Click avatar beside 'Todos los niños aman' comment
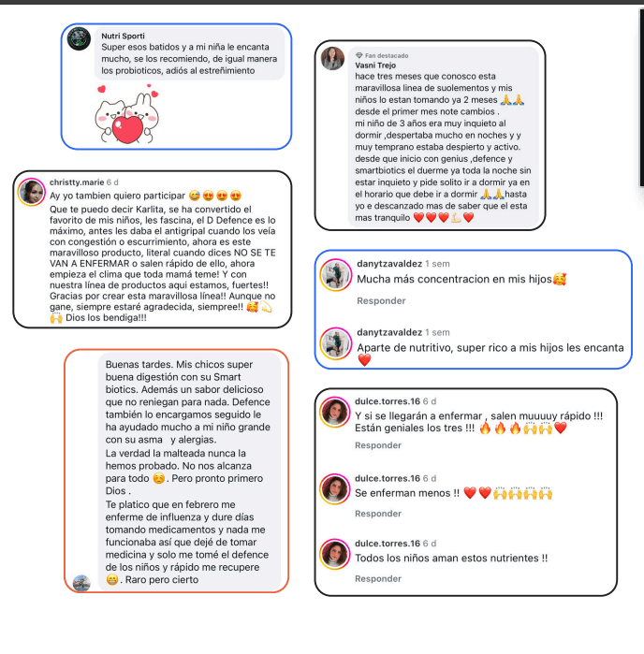Viewport: 644px width, 654px height. (x=334, y=554)
